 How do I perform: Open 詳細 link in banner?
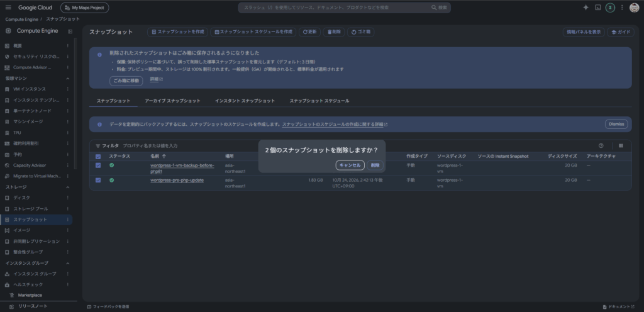(156, 79)
